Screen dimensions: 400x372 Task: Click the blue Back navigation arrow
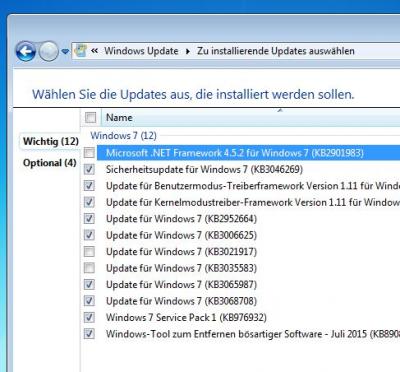click(25, 51)
